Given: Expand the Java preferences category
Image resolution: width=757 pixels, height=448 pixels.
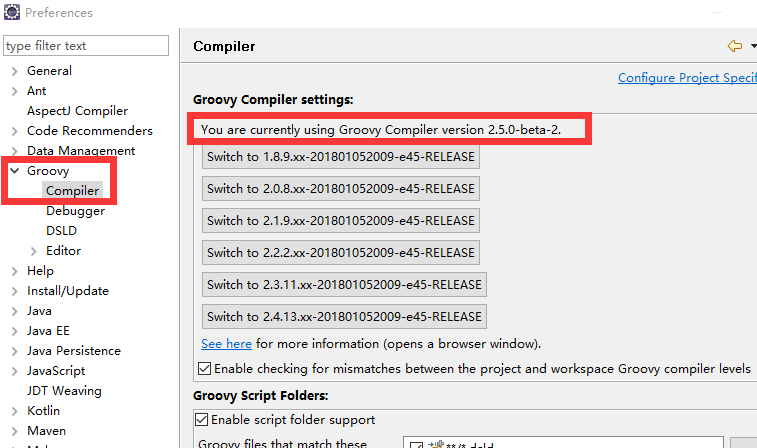Looking at the screenshot, I should click(x=14, y=311).
